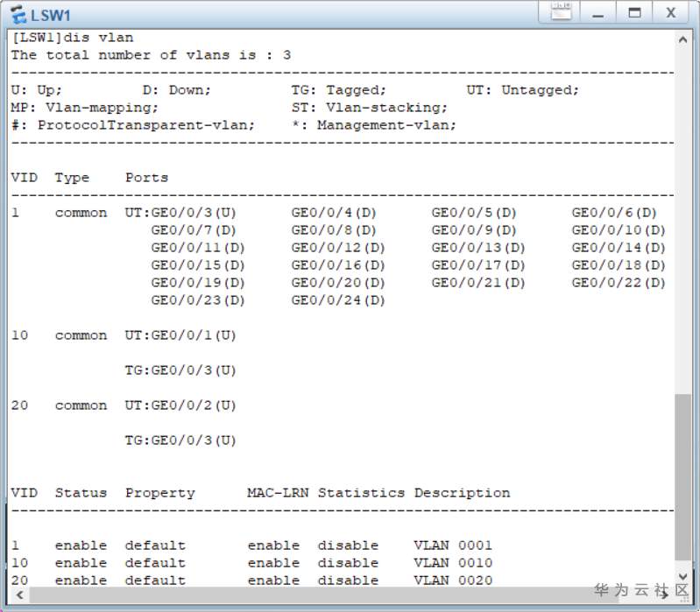Viewport: 700px width, 612px height.
Task: Click the 'ST: Vlan-stacking;' legend text
Action: pyautogui.click(x=369, y=108)
